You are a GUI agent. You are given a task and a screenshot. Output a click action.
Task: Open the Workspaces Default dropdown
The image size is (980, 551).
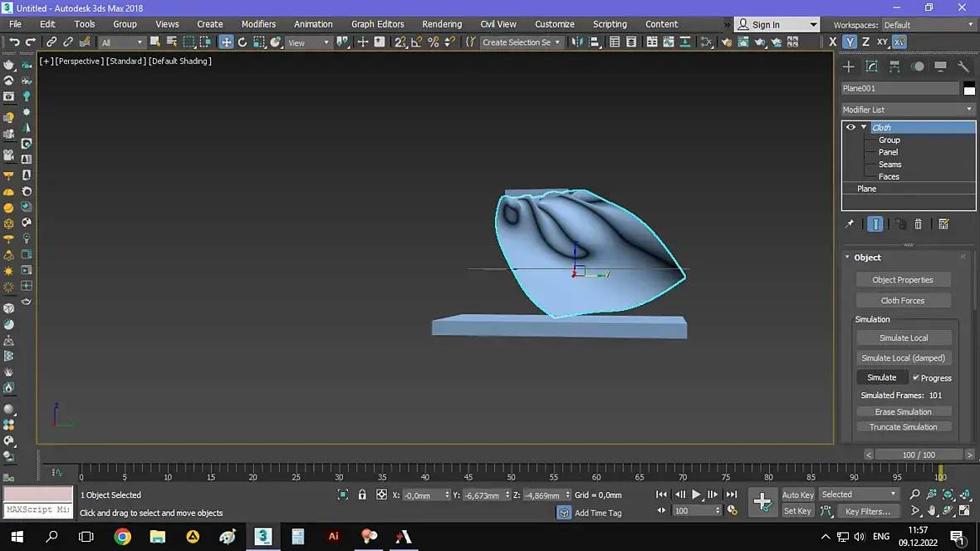click(927, 25)
